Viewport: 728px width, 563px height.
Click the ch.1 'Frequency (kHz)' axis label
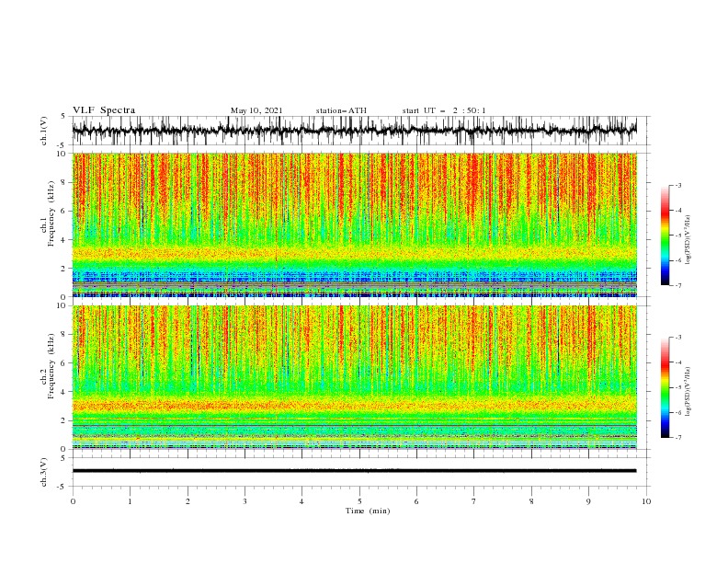tap(51, 213)
